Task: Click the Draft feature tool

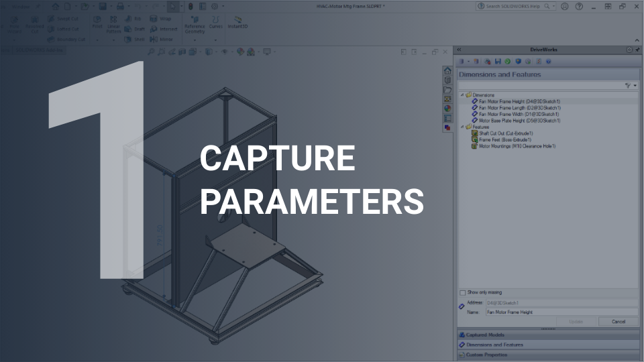Action: tap(134, 29)
